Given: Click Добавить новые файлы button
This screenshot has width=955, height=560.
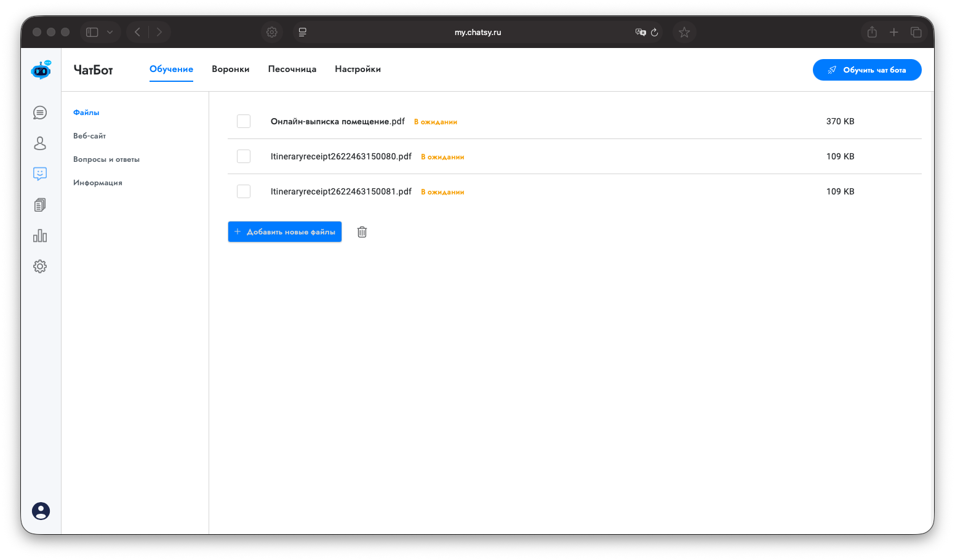Looking at the screenshot, I should coord(284,232).
